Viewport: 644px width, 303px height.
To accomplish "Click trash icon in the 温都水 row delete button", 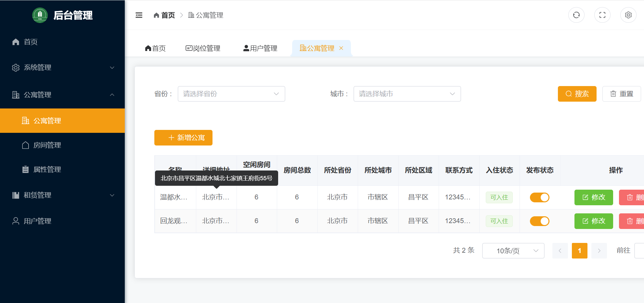I will coord(630,197).
